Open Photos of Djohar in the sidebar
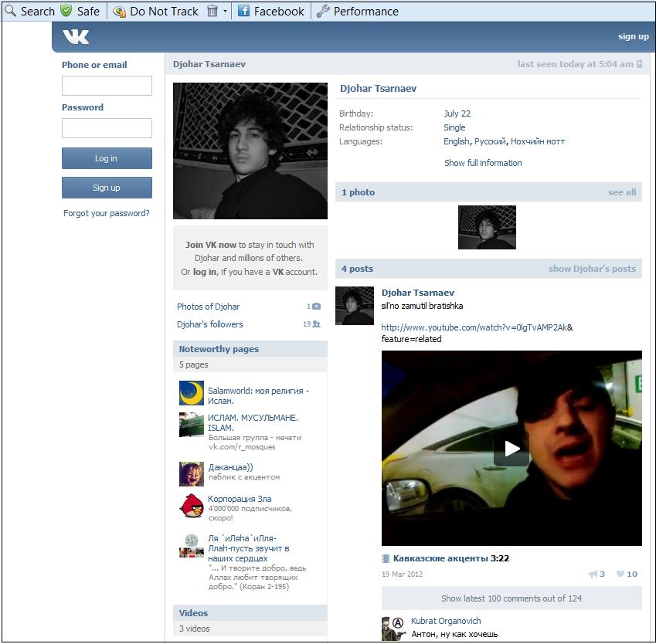The height and width of the screenshot is (644, 656). (209, 307)
